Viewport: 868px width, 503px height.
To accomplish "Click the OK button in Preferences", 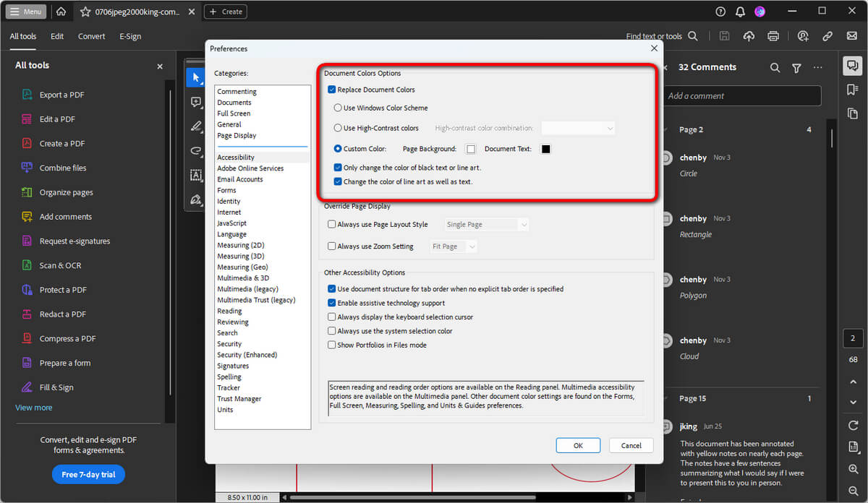I will point(578,445).
